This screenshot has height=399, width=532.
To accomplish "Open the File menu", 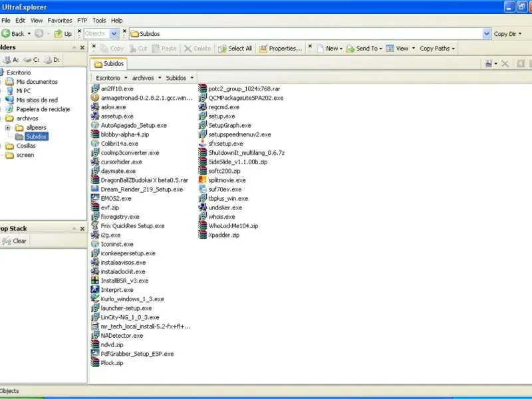I will (6, 21).
